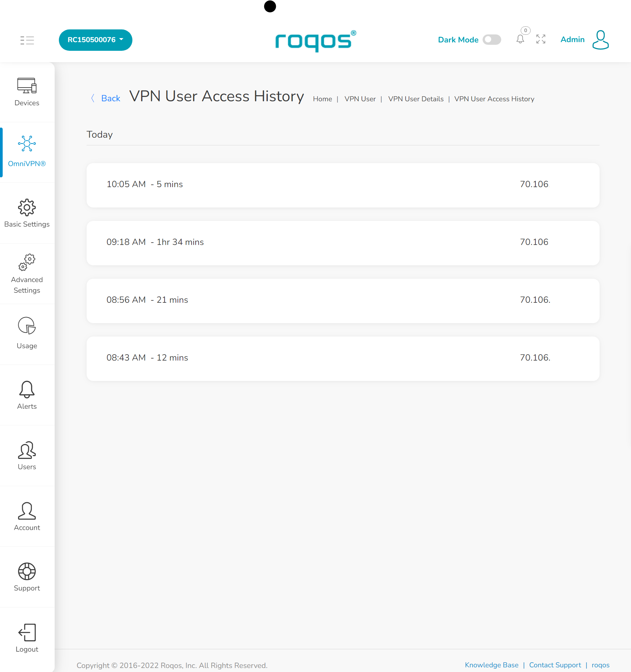The width and height of the screenshot is (631, 672).
Task: Open the RC150500076 device dropdown
Action: [x=95, y=40]
